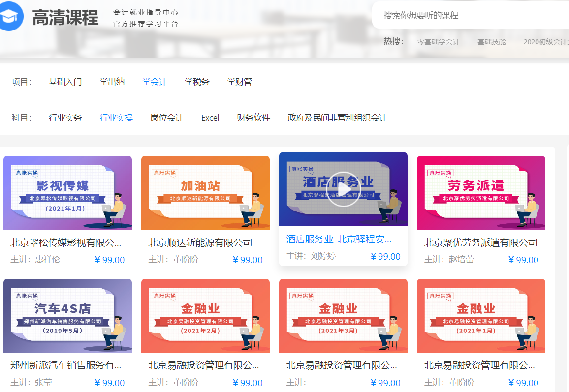Click inside the course search box
Image resolution: width=569 pixels, height=392 pixels.
[x=468, y=16]
